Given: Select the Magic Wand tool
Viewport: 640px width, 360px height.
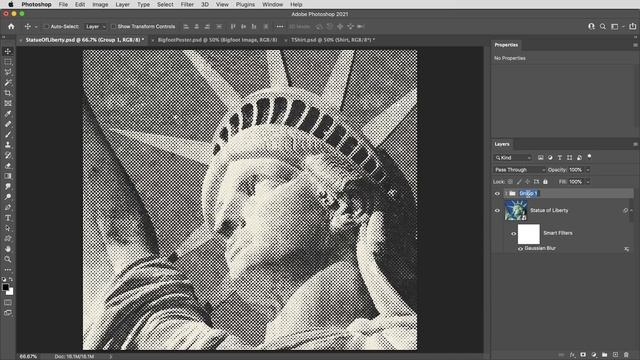Looking at the screenshot, I should pos(8,83).
